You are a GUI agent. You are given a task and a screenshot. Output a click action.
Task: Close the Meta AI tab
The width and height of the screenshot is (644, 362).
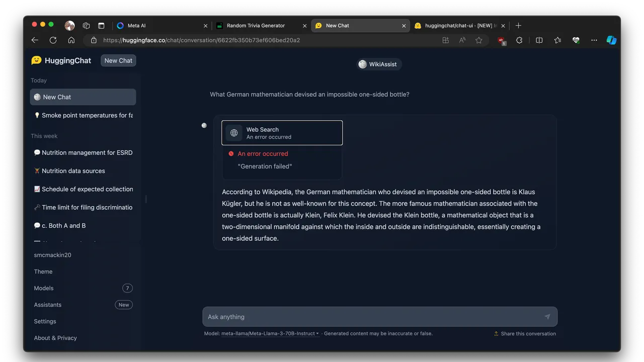pyautogui.click(x=205, y=26)
